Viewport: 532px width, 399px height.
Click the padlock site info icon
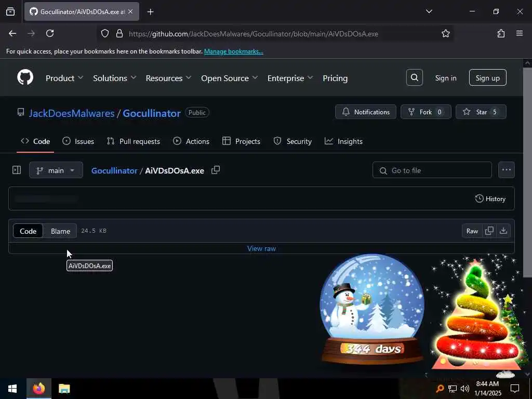click(119, 34)
